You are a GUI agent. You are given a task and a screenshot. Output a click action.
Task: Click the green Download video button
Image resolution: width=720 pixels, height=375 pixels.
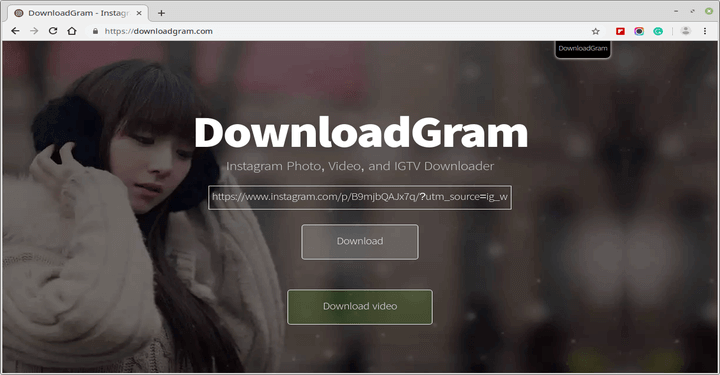(360, 307)
